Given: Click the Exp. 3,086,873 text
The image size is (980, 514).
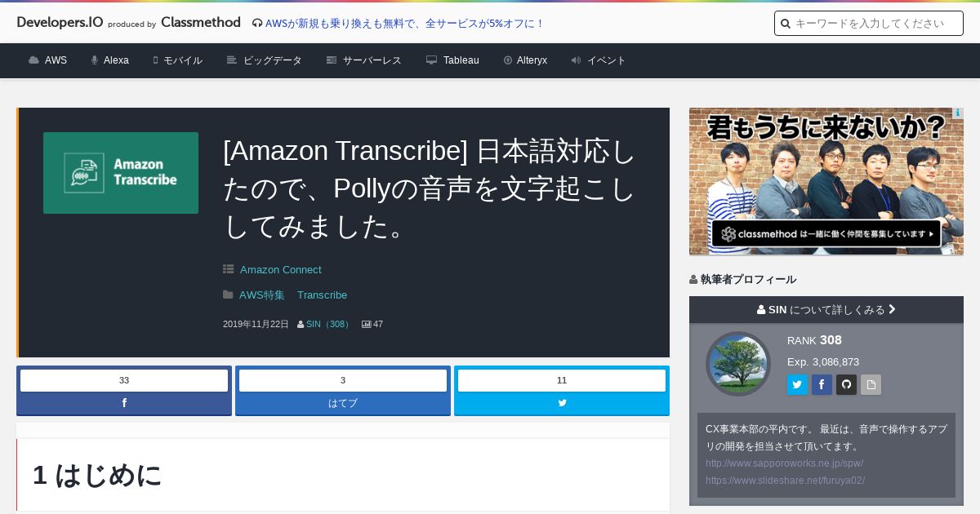Looking at the screenshot, I should [823, 362].
